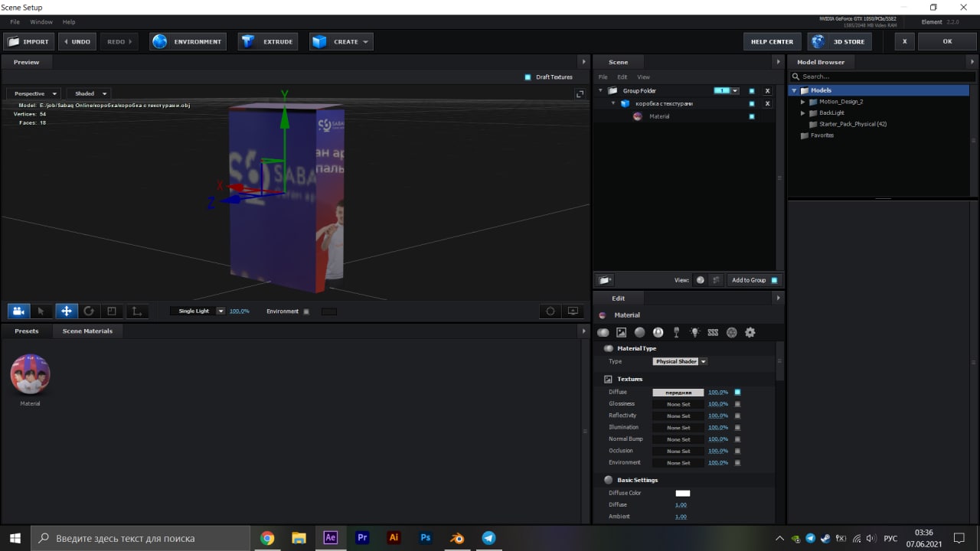Open the refraction wine-glass material section
Screen dimensions: 980x551
676,332
